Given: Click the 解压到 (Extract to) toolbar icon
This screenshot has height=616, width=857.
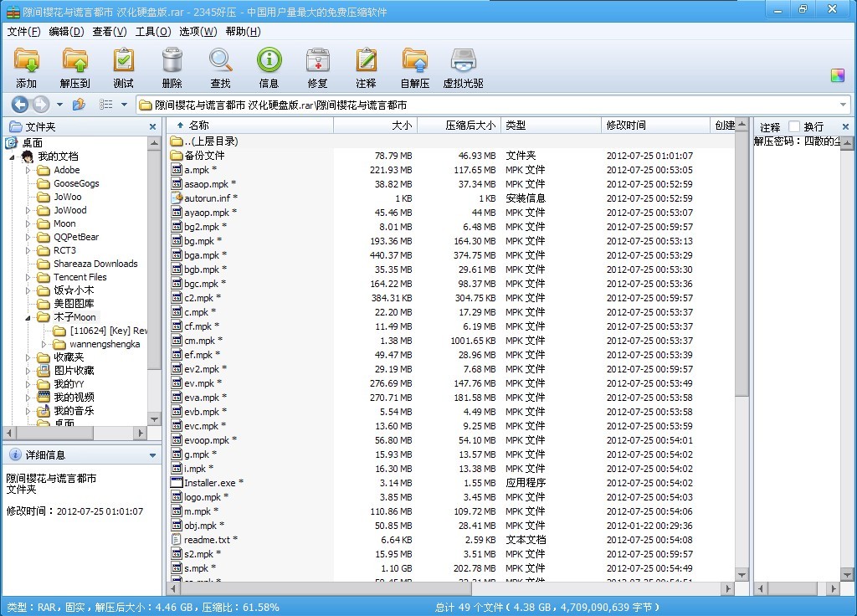Looking at the screenshot, I should click(x=74, y=61).
